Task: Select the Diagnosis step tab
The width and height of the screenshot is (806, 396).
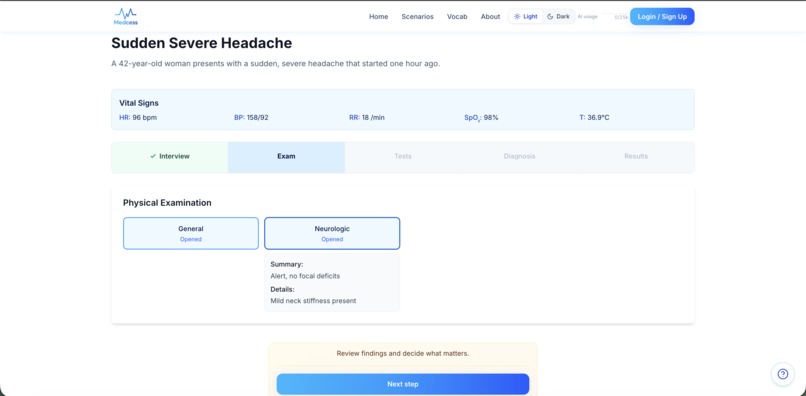Action: pos(519,157)
